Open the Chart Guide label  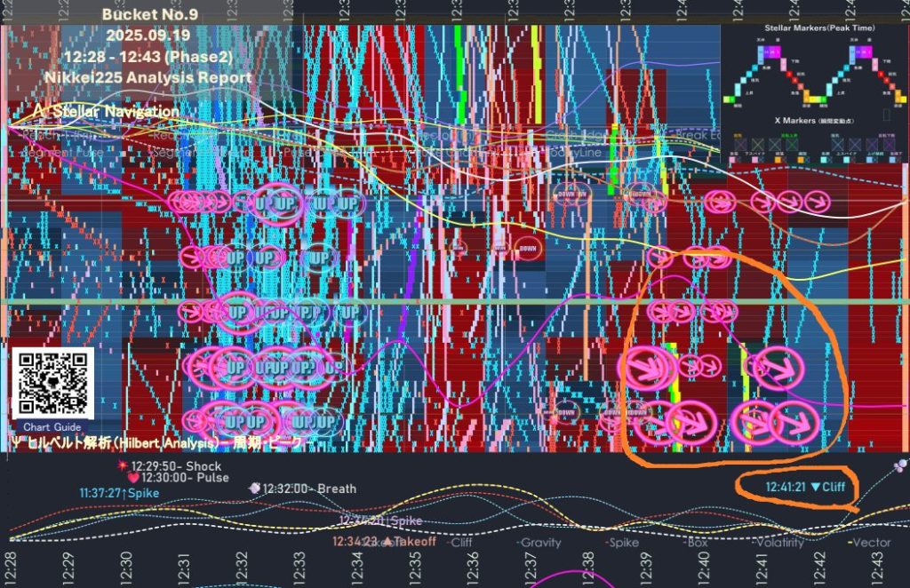click(x=52, y=426)
